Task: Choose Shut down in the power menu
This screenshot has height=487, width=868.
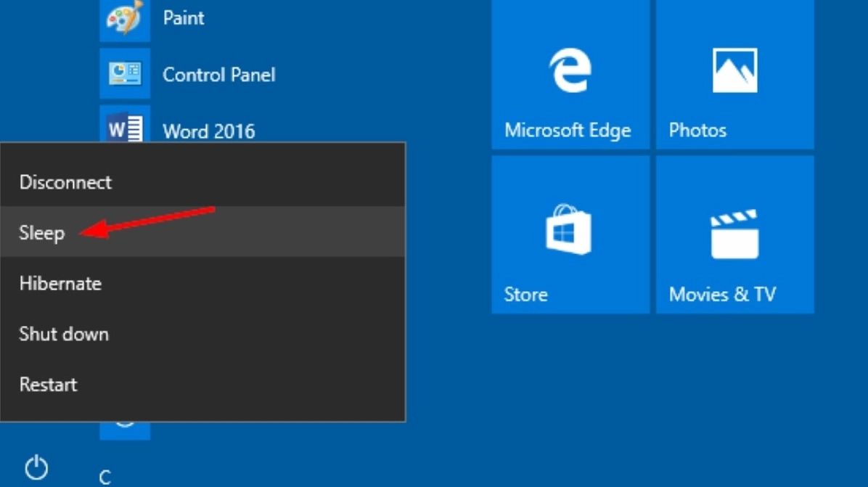Action: [64, 335]
